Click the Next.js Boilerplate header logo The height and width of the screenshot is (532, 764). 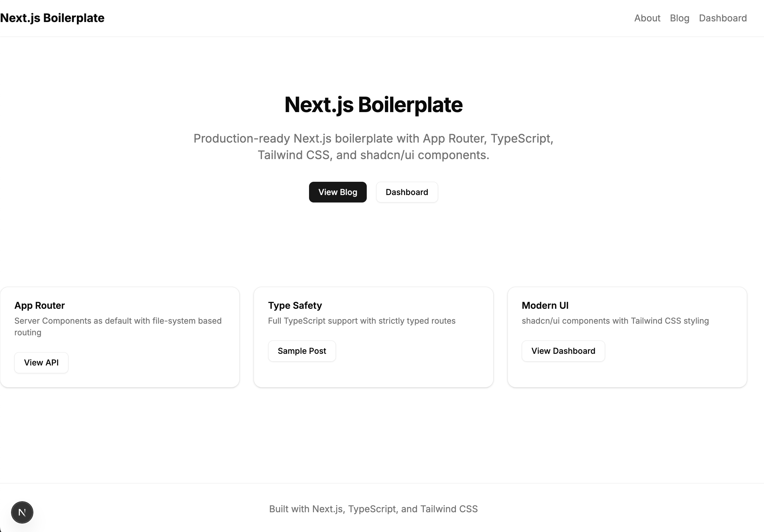(x=52, y=18)
